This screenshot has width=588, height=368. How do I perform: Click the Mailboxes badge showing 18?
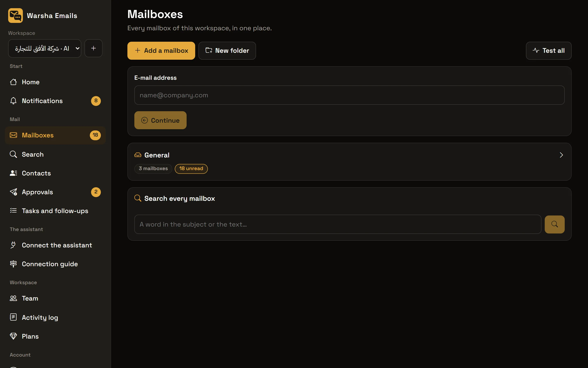(95, 135)
